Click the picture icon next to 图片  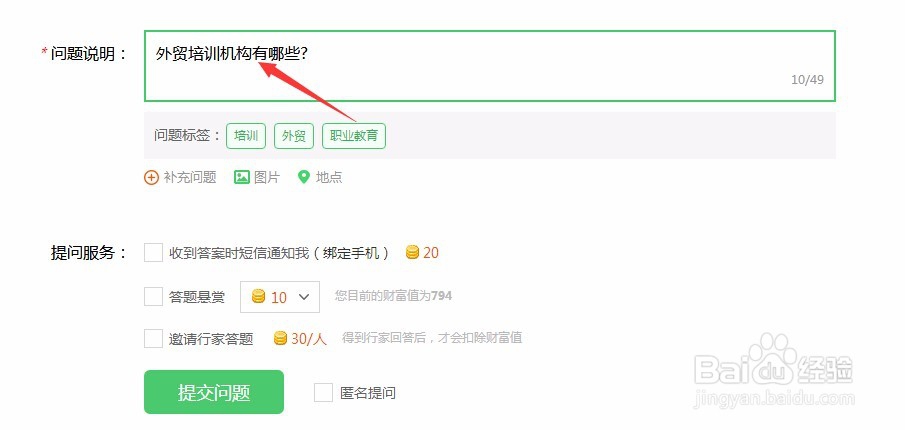(x=241, y=177)
